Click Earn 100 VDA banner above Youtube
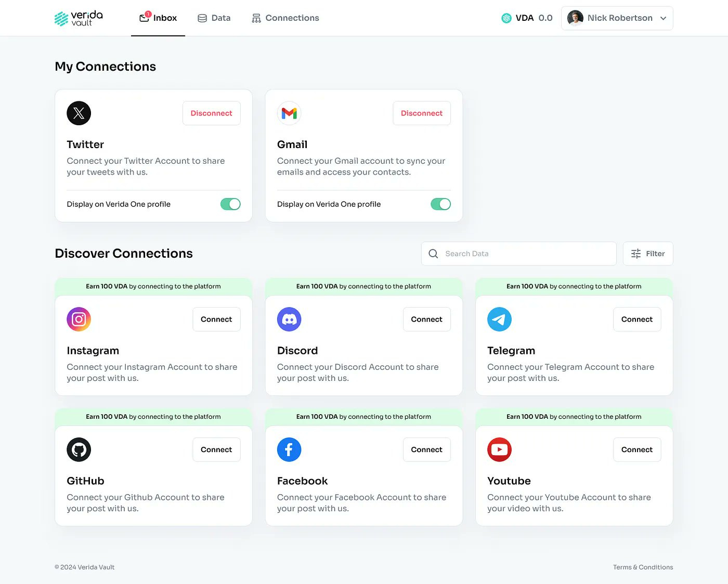This screenshot has height=584, width=728. [x=574, y=417]
